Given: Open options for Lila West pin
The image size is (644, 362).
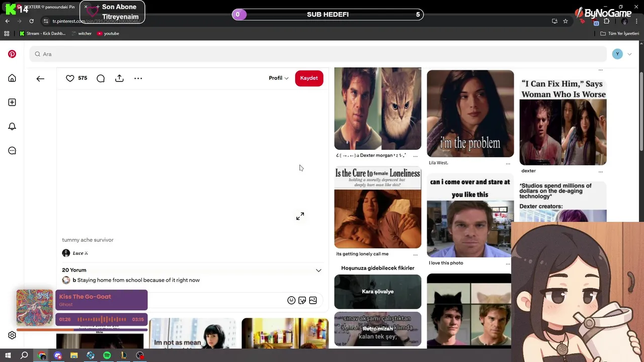Looking at the screenshot, I should tap(508, 163).
